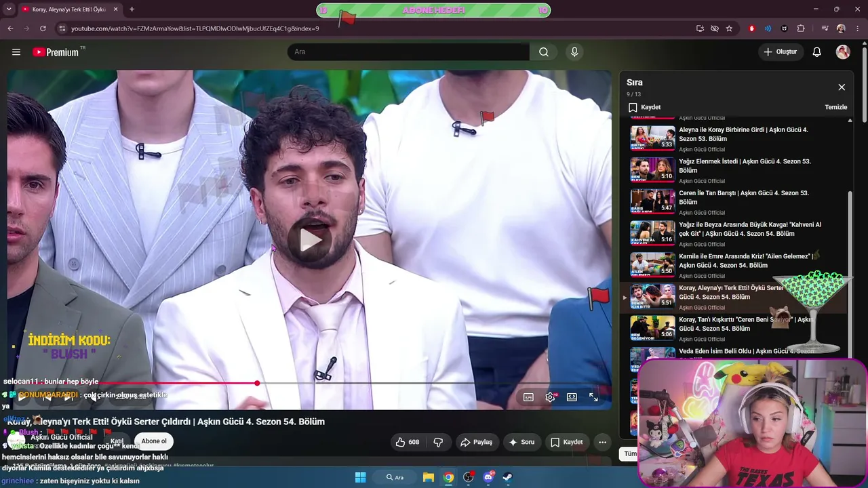Image resolution: width=868 pixels, height=488 pixels.
Task: Open Discord from the taskbar
Action: tap(488, 477)
